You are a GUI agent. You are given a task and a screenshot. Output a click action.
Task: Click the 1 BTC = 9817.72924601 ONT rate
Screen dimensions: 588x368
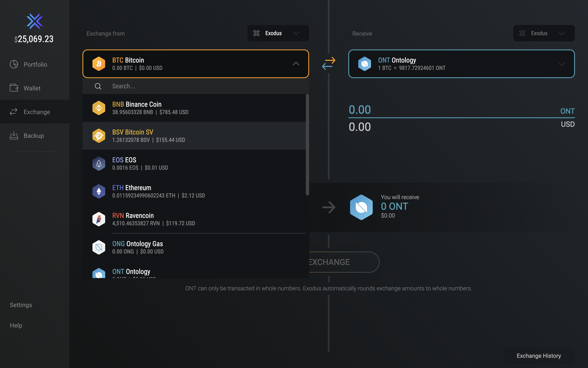coord(412,68)
